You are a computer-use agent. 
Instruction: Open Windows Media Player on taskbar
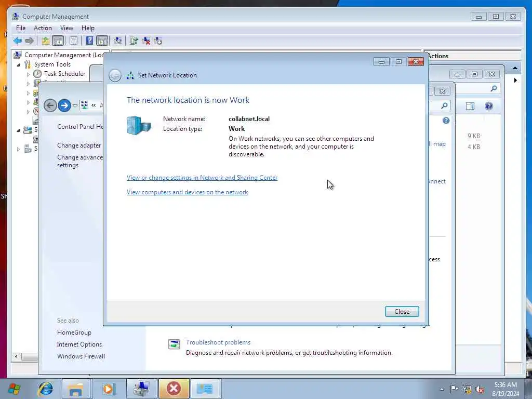108,389
